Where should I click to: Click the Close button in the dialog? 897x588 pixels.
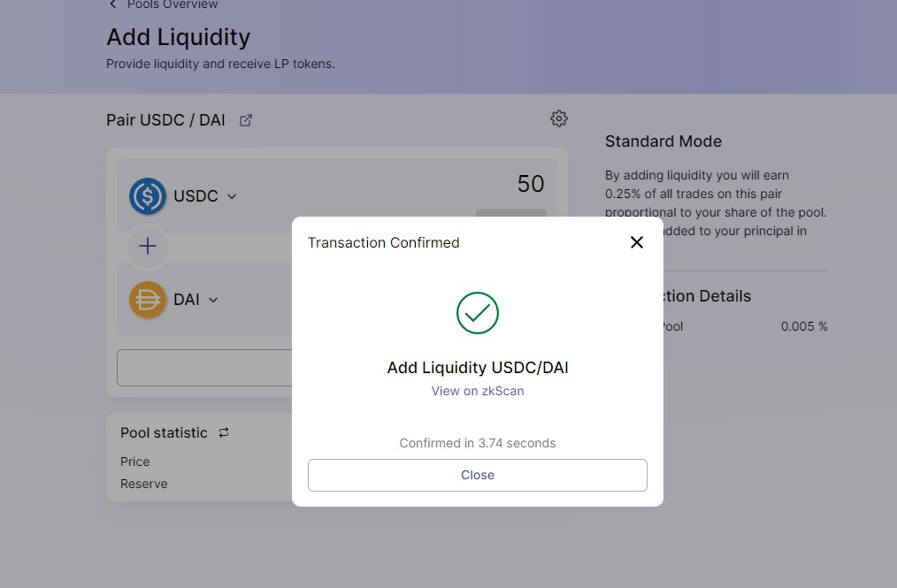pos(478,475)
